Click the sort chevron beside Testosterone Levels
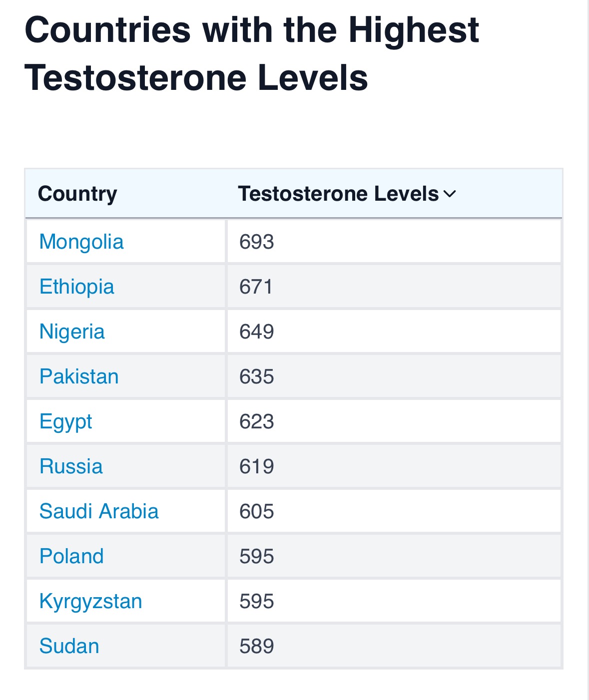 click(450, 194)
